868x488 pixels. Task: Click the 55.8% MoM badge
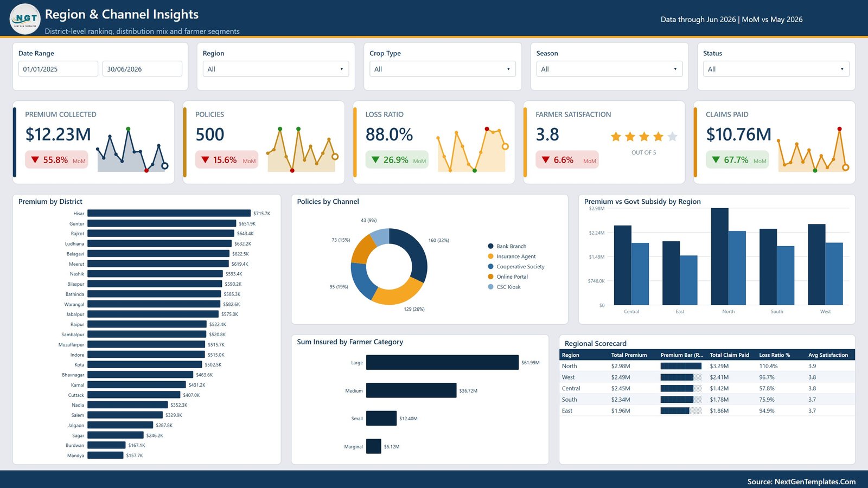click(x=56, y=160)
